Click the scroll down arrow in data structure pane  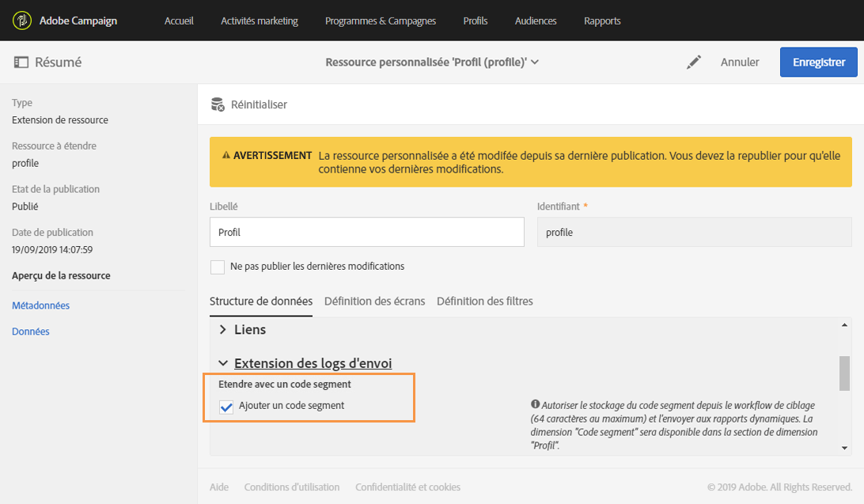pyautogui.click(x=844, y=448)
